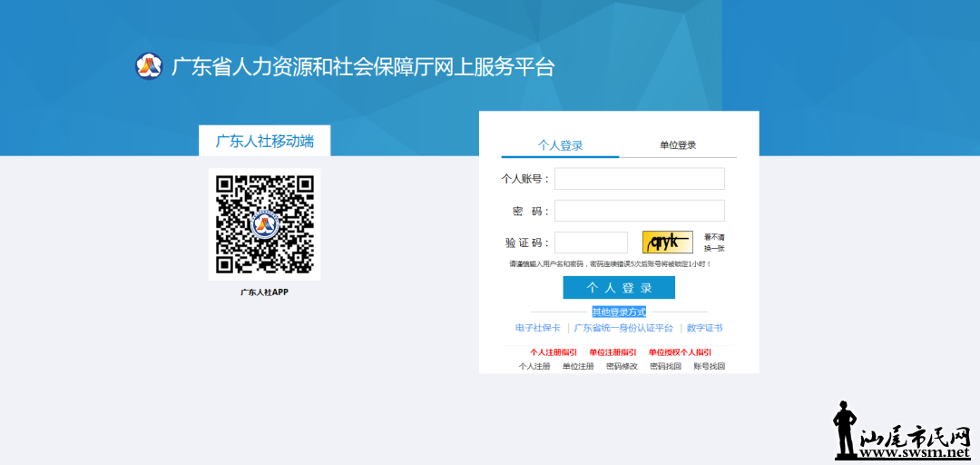
Task: Click the 账号找回 link
Action: 710,366
